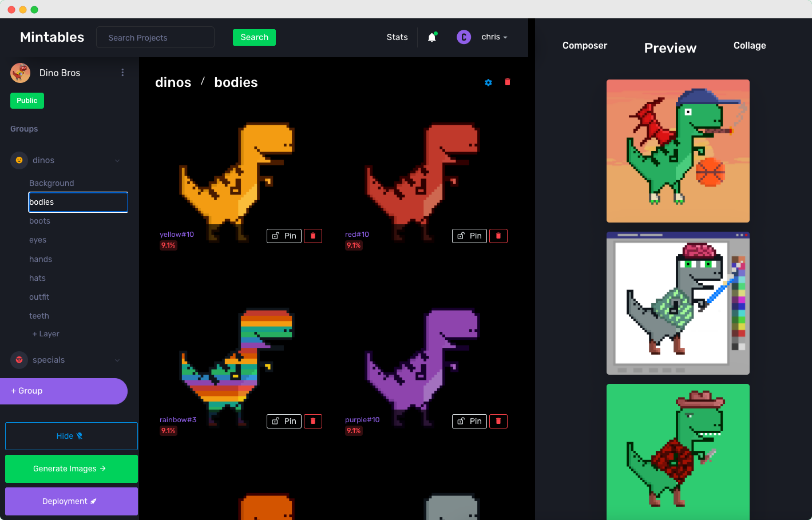Viewport: 812px width, 520px height.
Task: Open the cowboy hat dino preview image
Action: coord(678,452)
